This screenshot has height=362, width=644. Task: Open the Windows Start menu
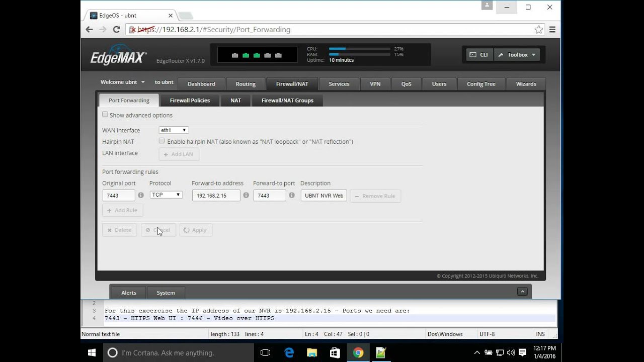pos(92,352)
